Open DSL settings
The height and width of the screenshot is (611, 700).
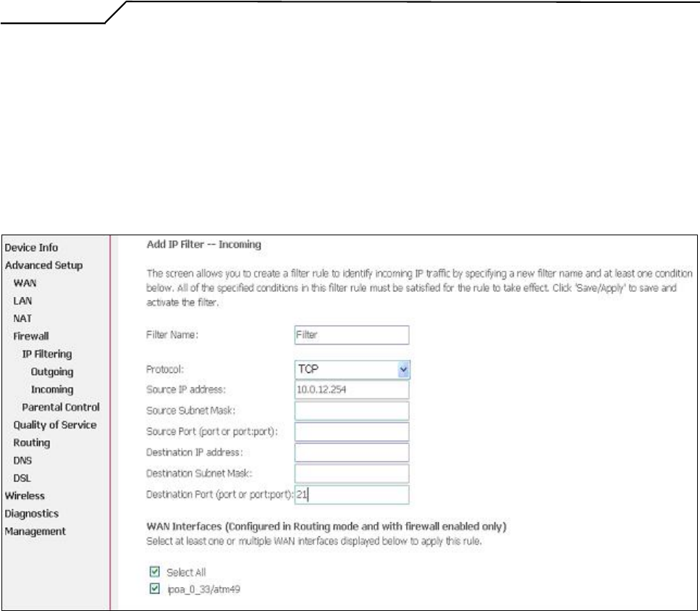pyautogui.click(x=22, y=478)
